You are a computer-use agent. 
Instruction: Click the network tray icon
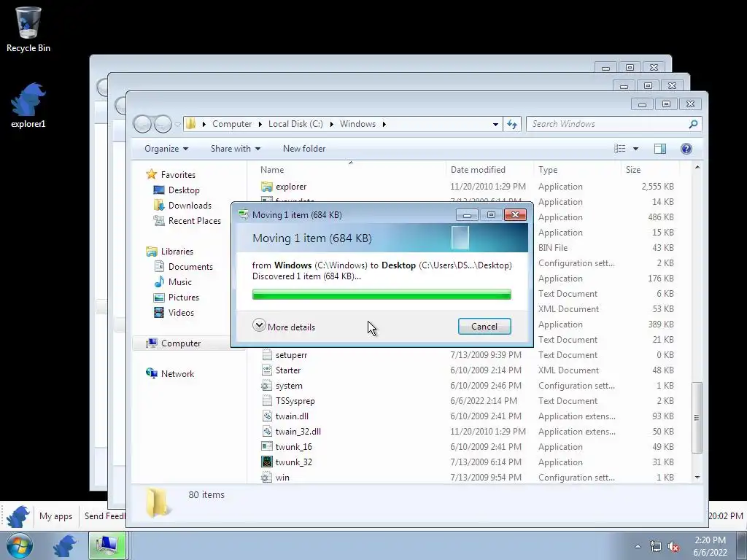pos(656,546)
